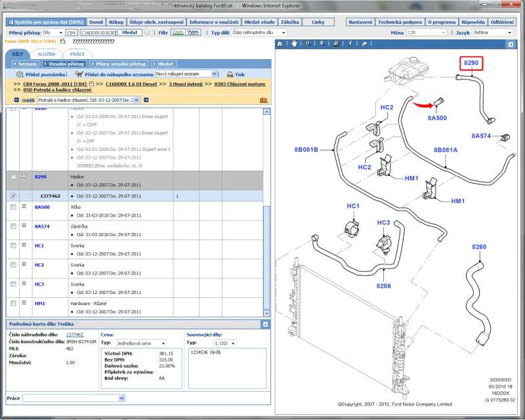Screen dimensions: 525x420
Task: Click the Tisk printer icon
Action: 230,75
